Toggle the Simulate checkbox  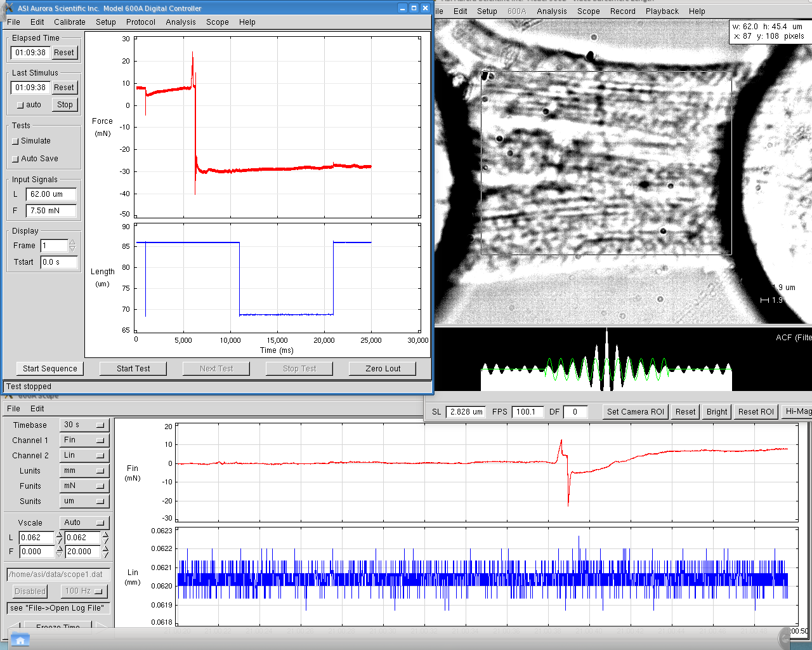[x=16, y=142]
